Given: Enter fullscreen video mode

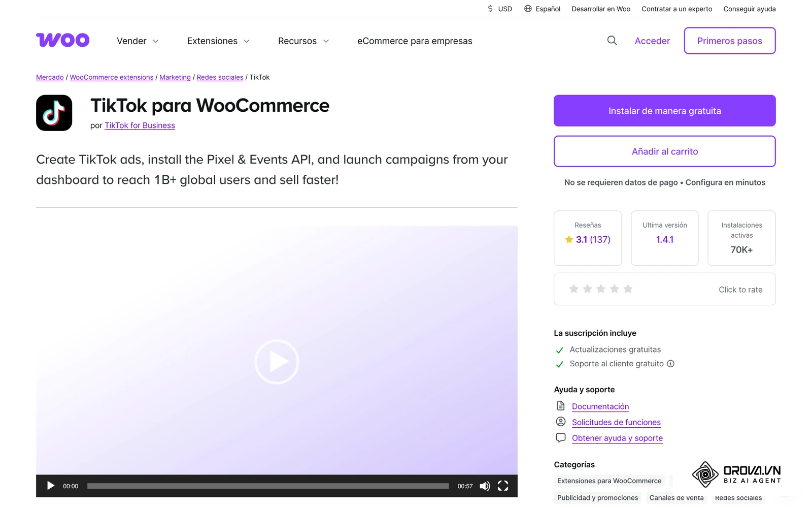Looking at the screenshot, I should (x=503, y=486).
